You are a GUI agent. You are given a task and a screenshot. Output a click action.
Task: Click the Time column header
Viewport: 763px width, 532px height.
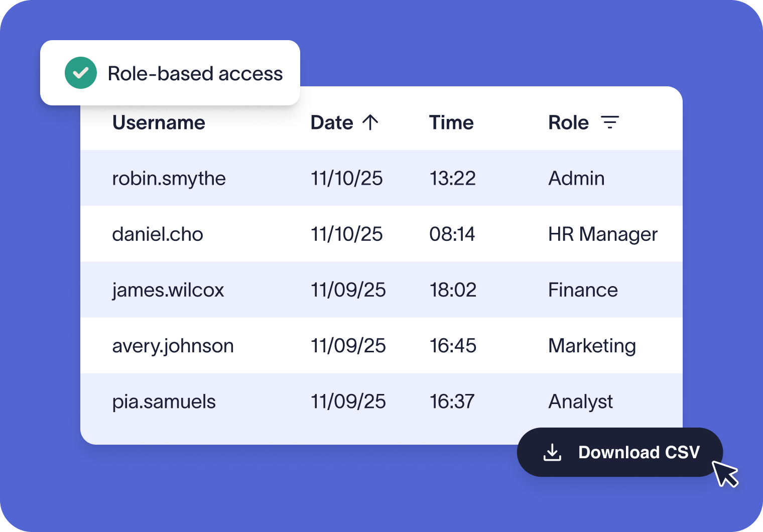point(451,122)
